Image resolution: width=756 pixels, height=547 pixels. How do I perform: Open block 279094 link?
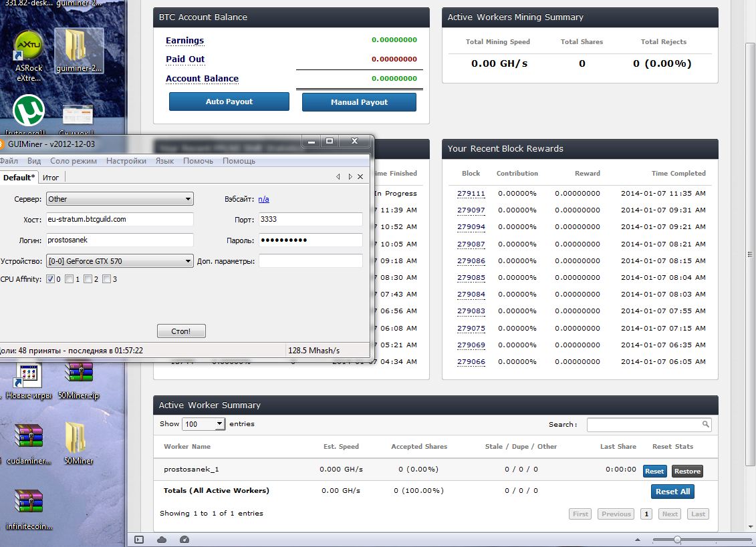pos(471,227)
